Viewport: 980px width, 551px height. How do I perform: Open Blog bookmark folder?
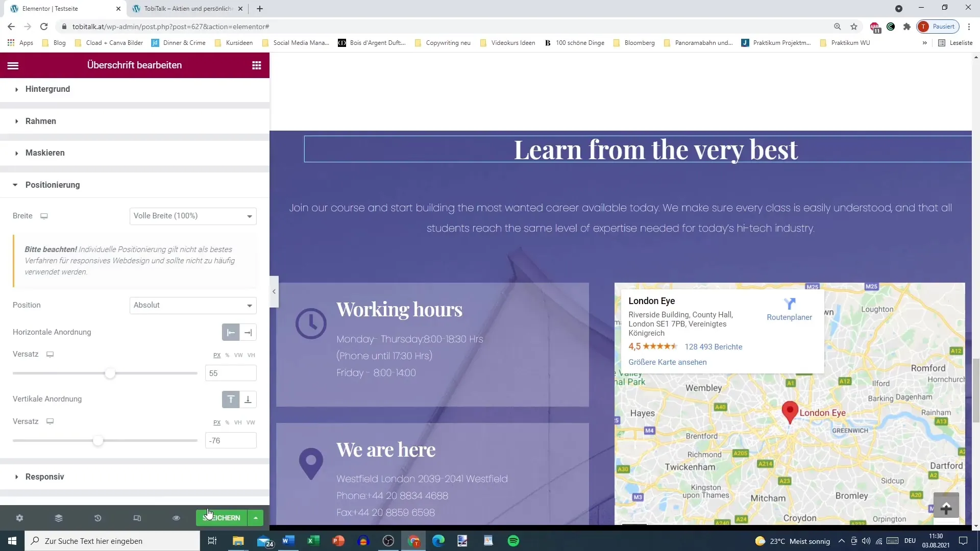54,43
